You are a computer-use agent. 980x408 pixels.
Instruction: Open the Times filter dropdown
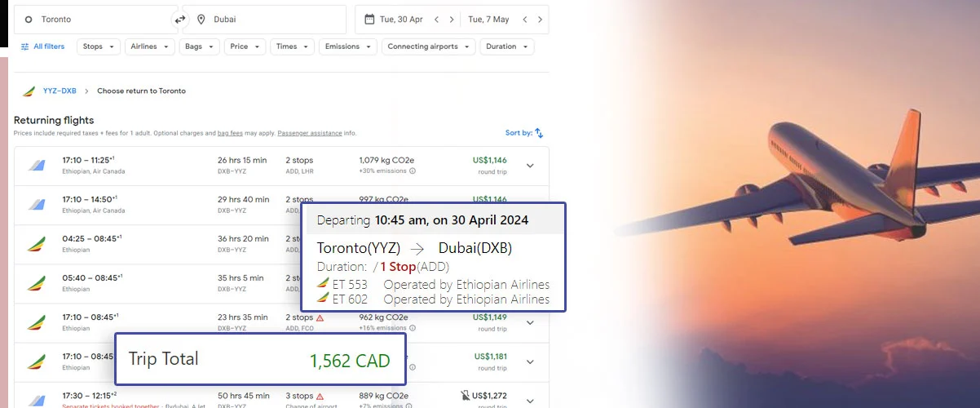(292, 47)
